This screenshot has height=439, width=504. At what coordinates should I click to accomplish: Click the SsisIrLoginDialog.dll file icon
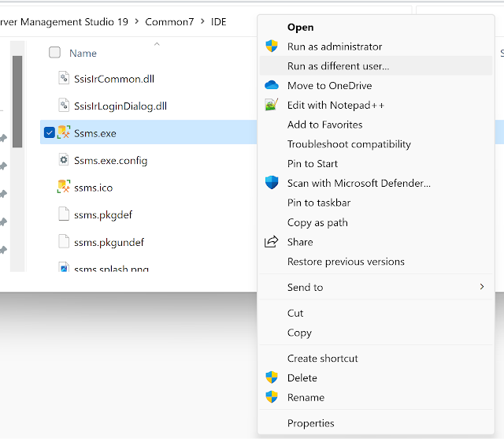[64, 105]
